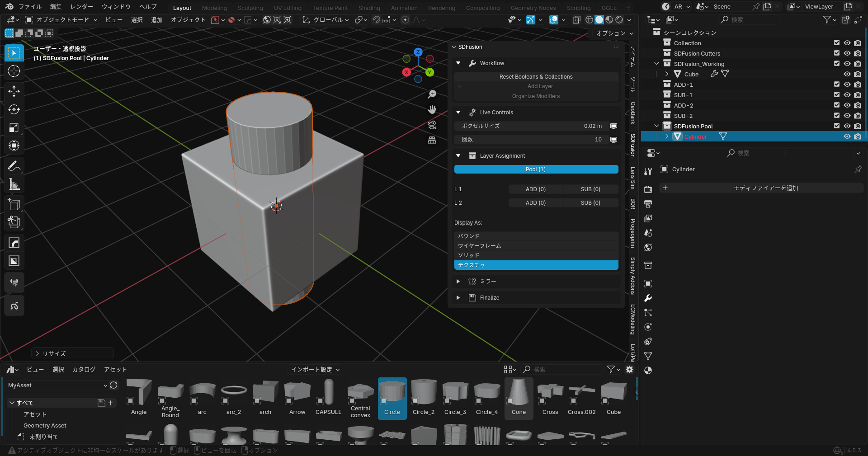Switch orthographic perspective grid icon
The image size is (868, 456).
pos(432,140)
